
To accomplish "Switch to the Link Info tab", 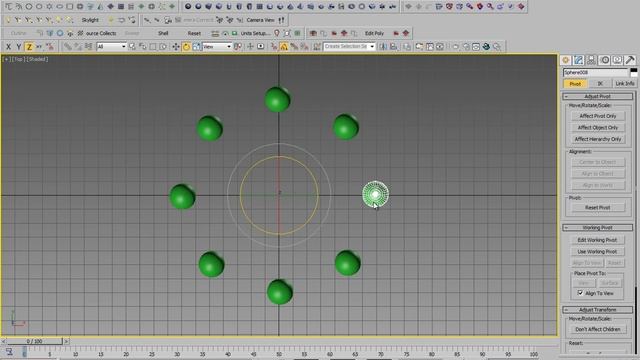I will click(624, 84).
